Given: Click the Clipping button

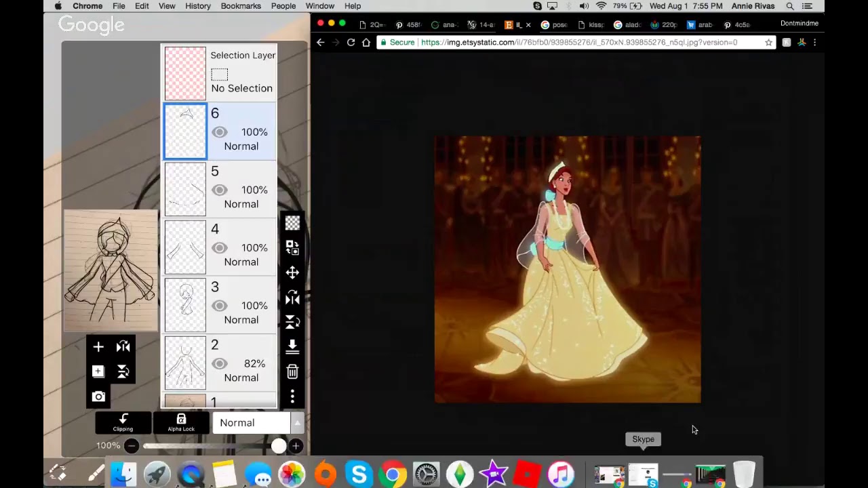Looking at the screenshot, I should click(123, 422).
